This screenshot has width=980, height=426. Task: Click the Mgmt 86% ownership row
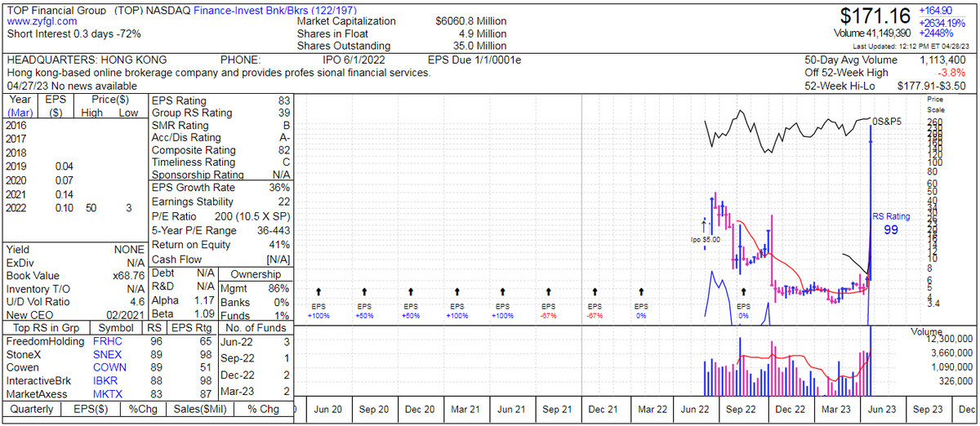pos(255,289)
